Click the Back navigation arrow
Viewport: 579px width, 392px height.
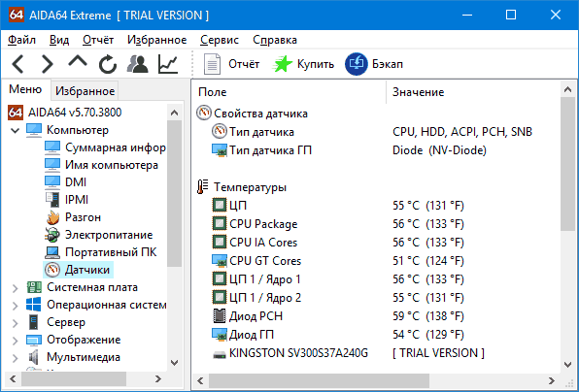coord(17,64)
